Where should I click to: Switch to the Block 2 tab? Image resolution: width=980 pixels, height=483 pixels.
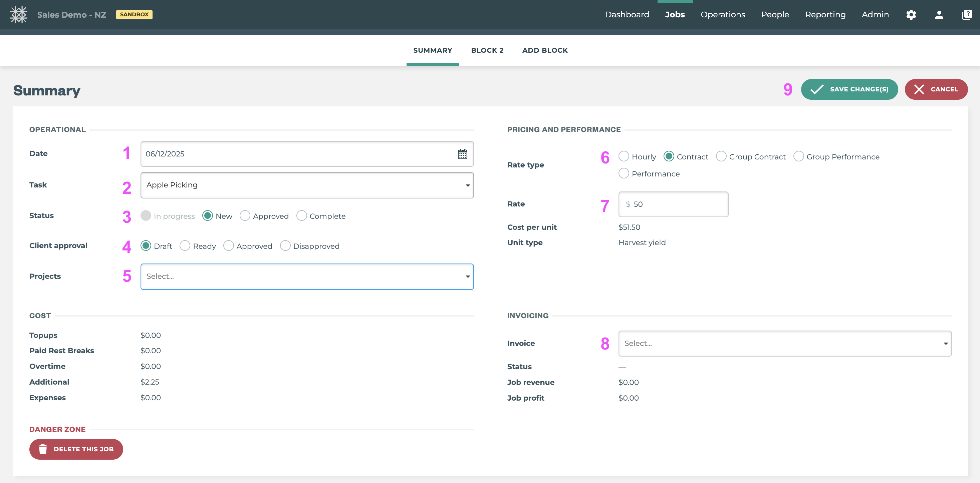(x=487, y=50)
